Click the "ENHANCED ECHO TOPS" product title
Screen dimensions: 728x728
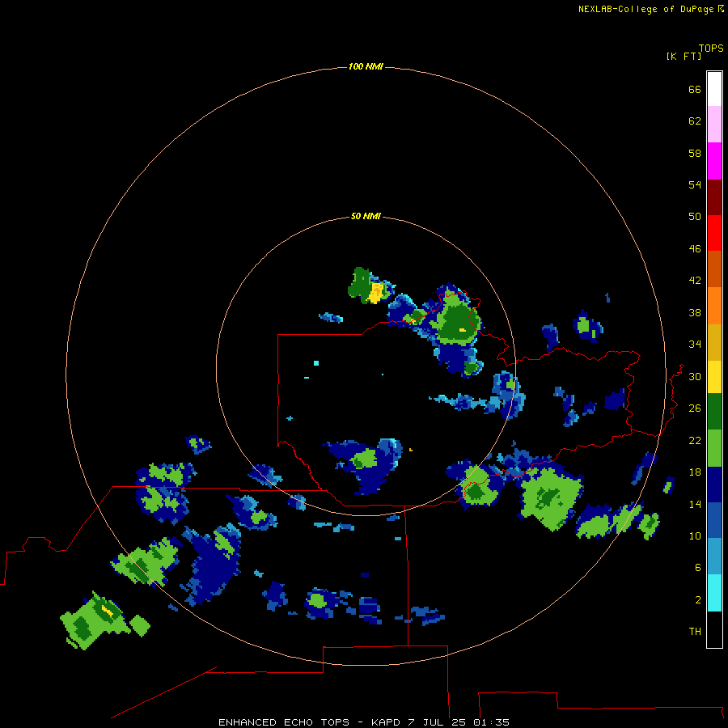[284, 722]
